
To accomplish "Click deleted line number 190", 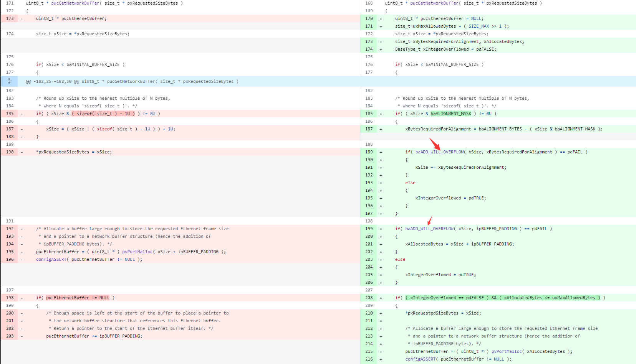I will pyautogui.click(x=10, y=152).
